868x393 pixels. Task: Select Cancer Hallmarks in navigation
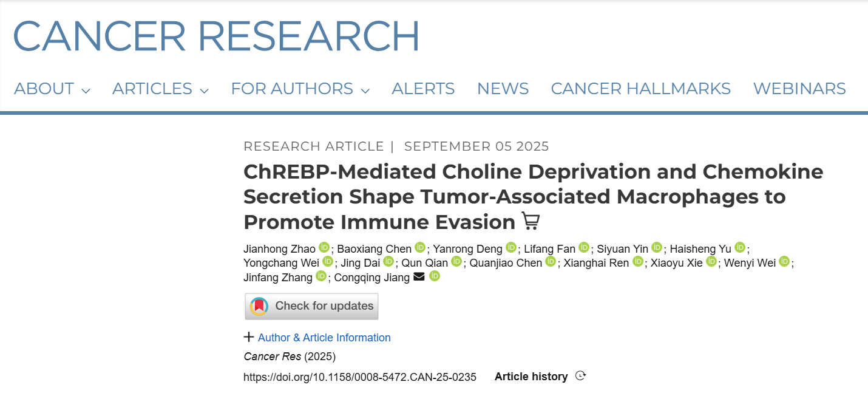coord(640,89)
